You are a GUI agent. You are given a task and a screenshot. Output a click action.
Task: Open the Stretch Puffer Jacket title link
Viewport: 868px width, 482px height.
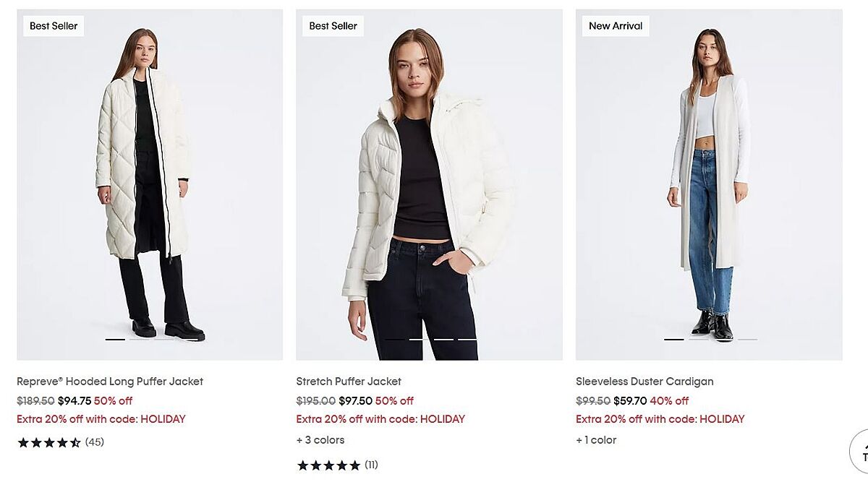point(349,382)
